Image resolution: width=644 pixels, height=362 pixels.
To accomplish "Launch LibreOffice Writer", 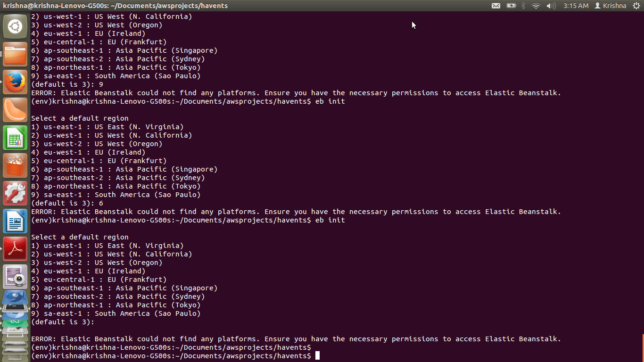I will 15,221.
